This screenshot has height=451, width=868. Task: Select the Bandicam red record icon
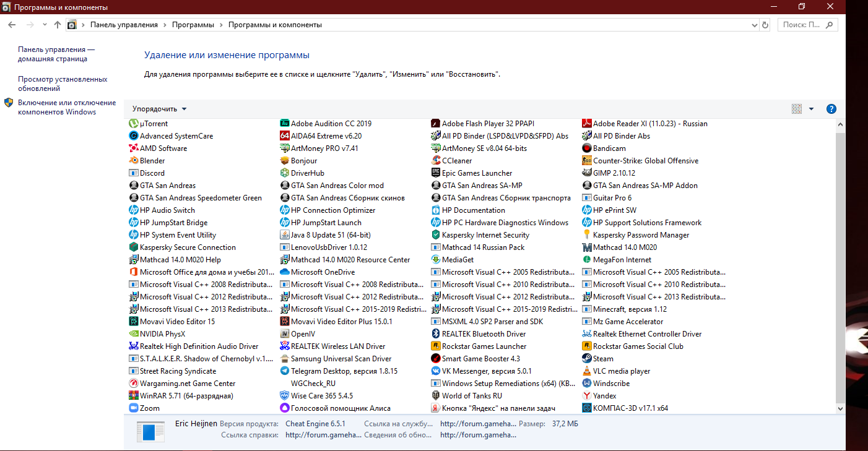tap(587, 148)
